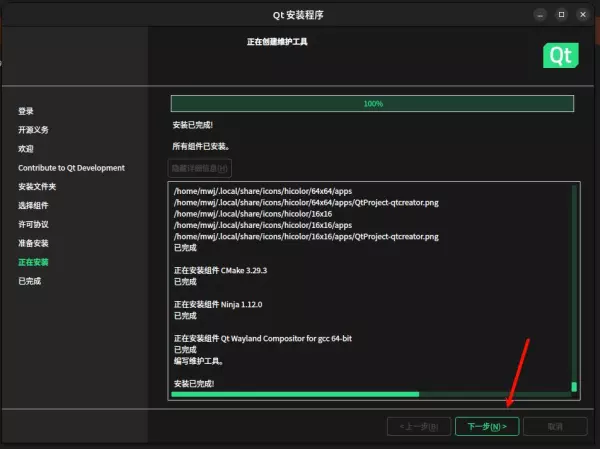The image size is (600, 449).
Task: Click the 正在创建维护工具 header text
Action: [277, 42]
